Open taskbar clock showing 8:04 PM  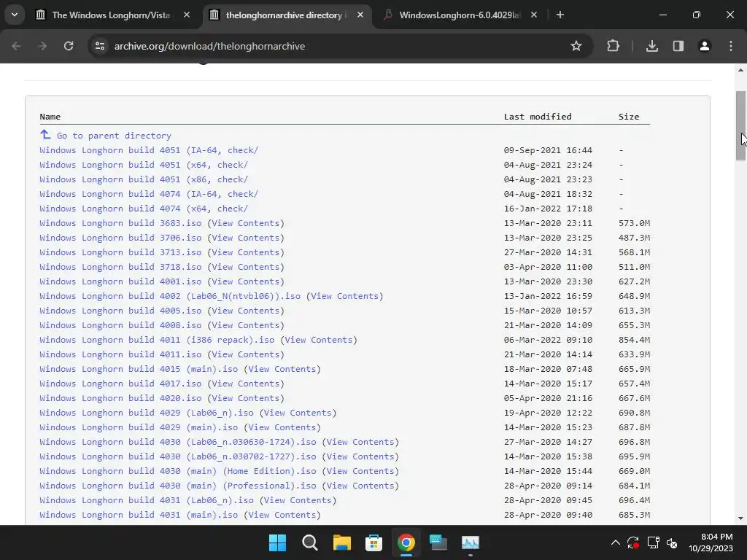point(711,542)
